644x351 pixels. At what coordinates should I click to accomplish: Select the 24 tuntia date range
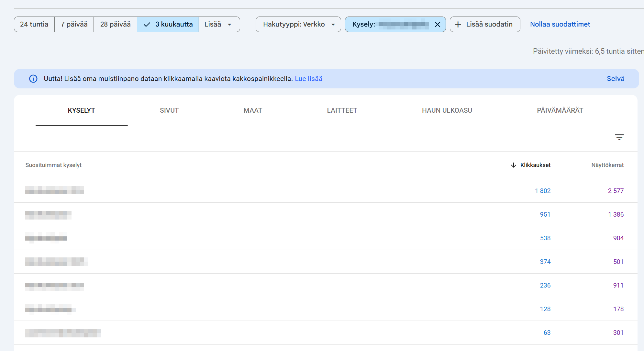point(34,24)
